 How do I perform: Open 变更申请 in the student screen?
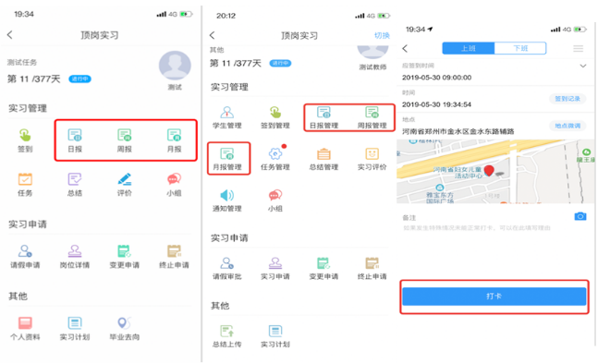[125, 257]
